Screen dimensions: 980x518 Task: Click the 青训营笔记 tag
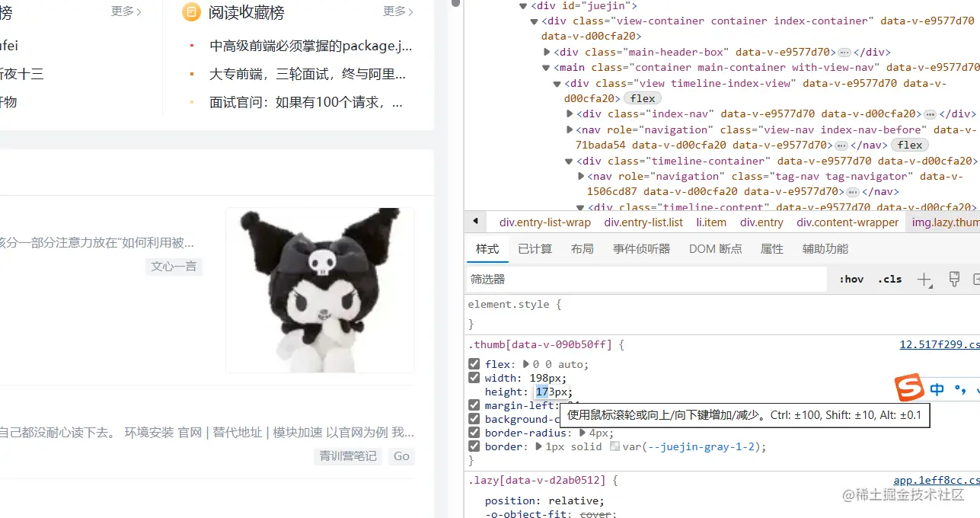pos(348,456)
